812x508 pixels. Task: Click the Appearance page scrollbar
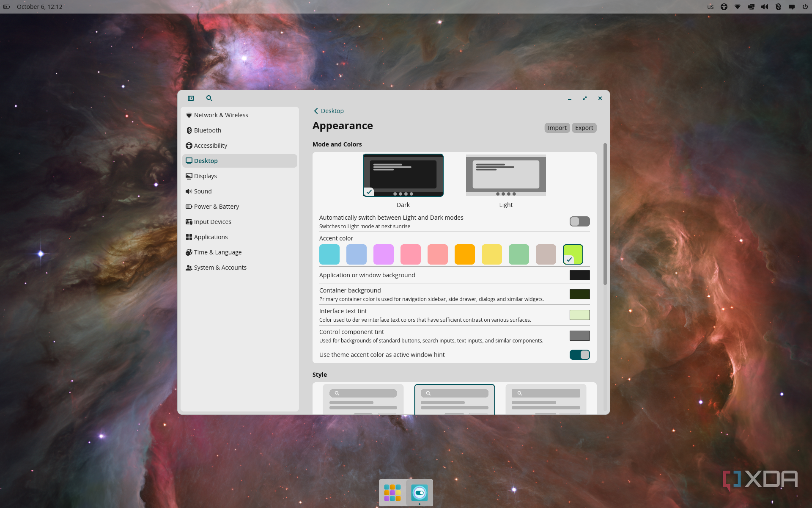[605, 214]
